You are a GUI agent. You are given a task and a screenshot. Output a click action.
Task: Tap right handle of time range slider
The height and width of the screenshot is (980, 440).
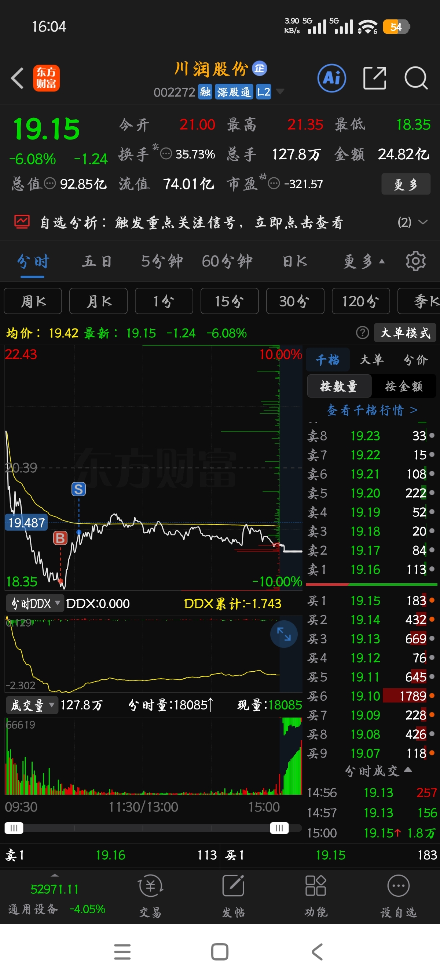pyautogui.click(x=279, y=828)
